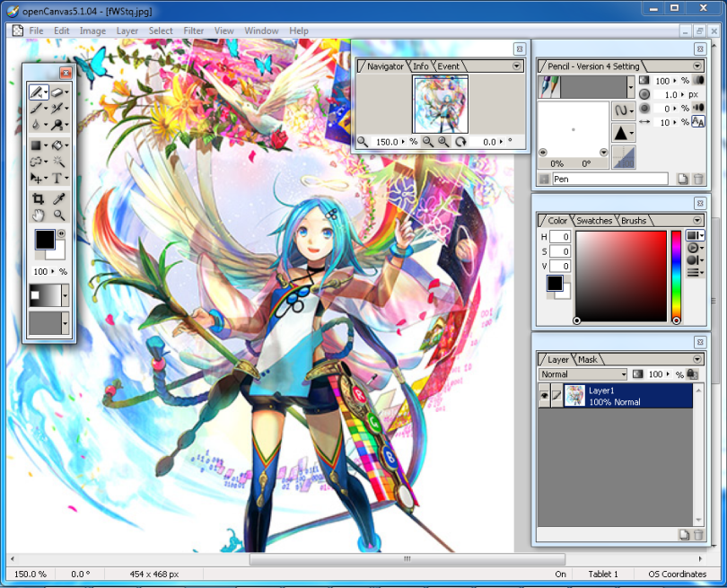
Task: Select the Crop tool
Action: click(x=38, y=197)
